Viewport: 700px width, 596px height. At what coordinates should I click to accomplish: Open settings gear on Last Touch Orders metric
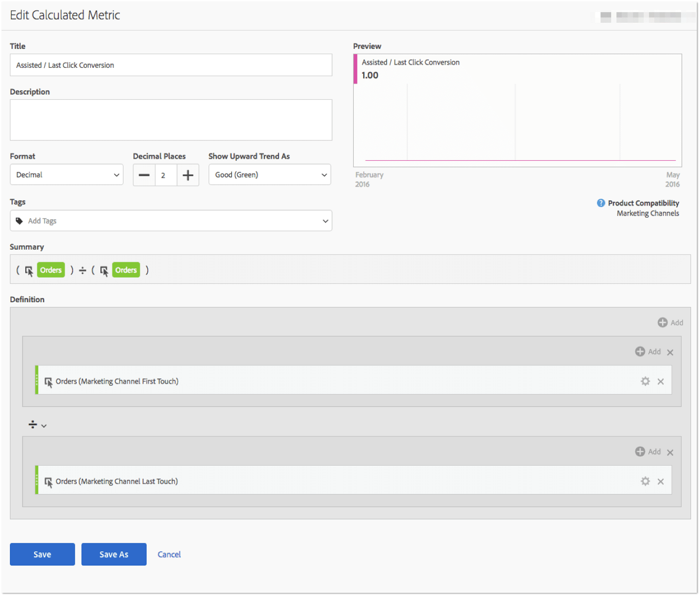tap(645, 480)
